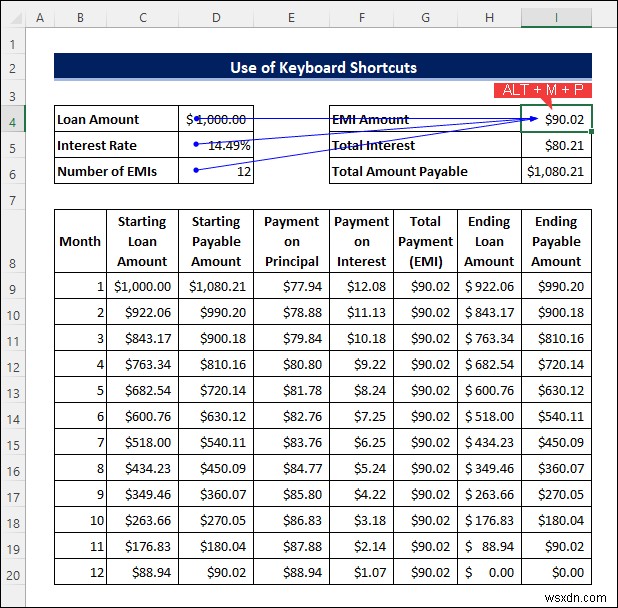This screenshot has width=618, height=608.
Task: Select the 'Interest Rate' label cell
Action: (x=116, y=145)
